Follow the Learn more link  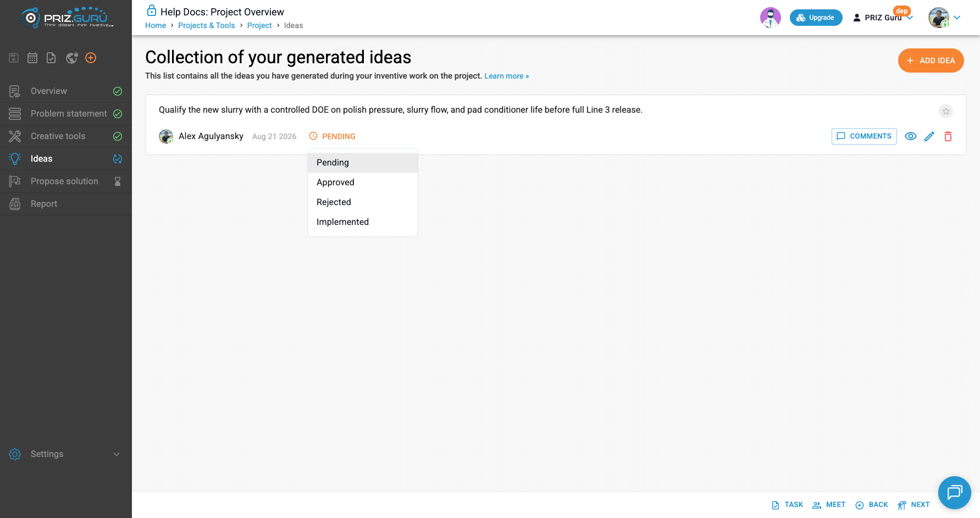coord(507,76)
